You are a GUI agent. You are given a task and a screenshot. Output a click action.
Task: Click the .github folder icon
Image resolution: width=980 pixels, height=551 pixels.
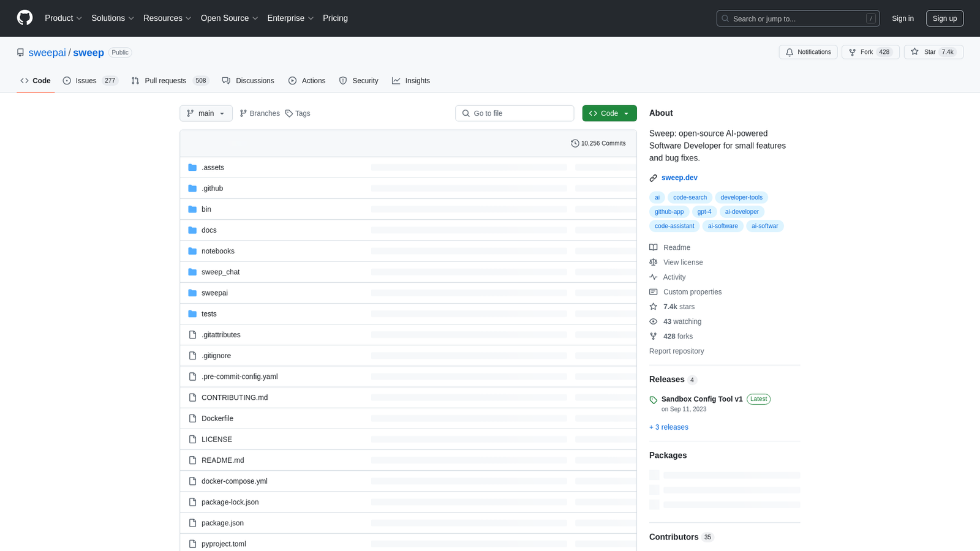[x=192, y=188]
